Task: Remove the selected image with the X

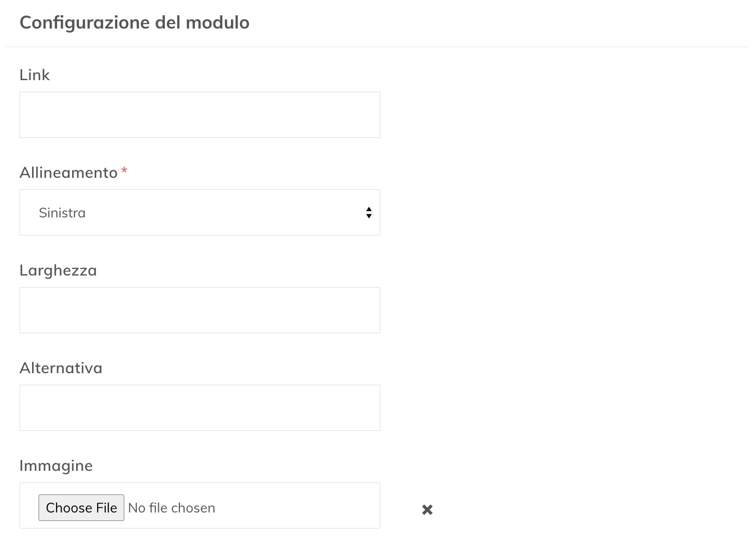Action: [x=427, y=509]
